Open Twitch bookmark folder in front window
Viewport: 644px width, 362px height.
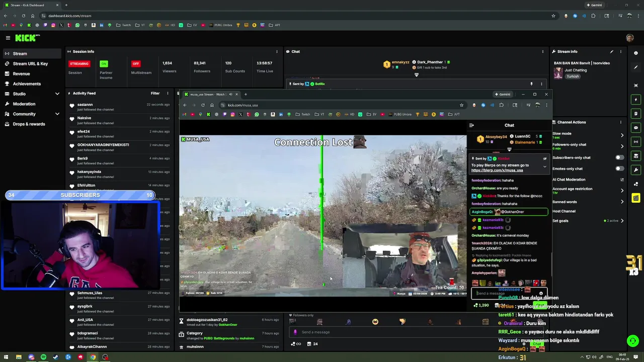coord(303,114)
